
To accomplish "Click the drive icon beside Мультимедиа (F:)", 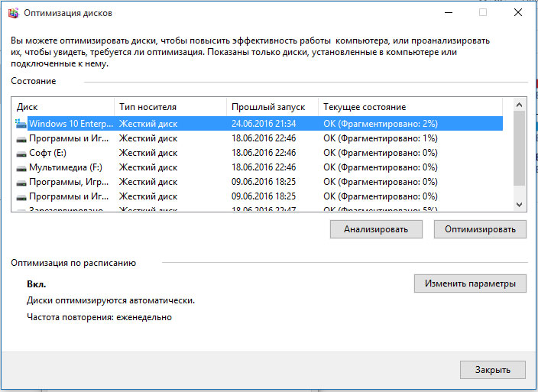I will click(x=21, y=168).
